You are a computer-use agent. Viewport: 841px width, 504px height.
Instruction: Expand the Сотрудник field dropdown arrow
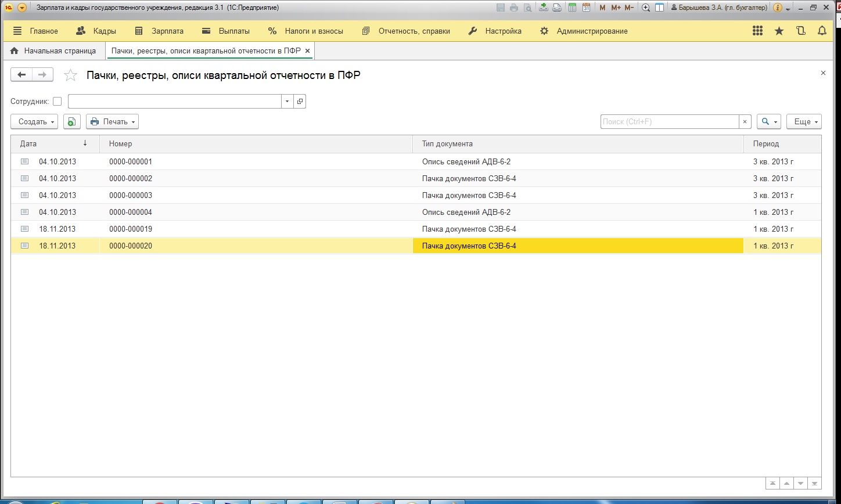click(x=287, y=101)
